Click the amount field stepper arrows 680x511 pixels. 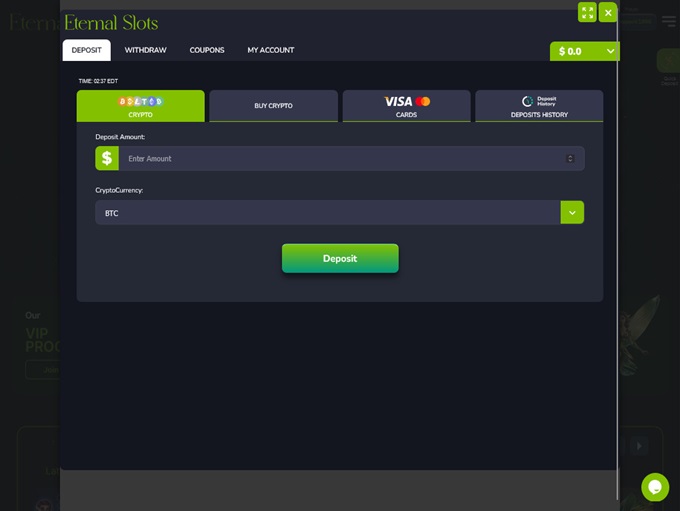point(570,158)
